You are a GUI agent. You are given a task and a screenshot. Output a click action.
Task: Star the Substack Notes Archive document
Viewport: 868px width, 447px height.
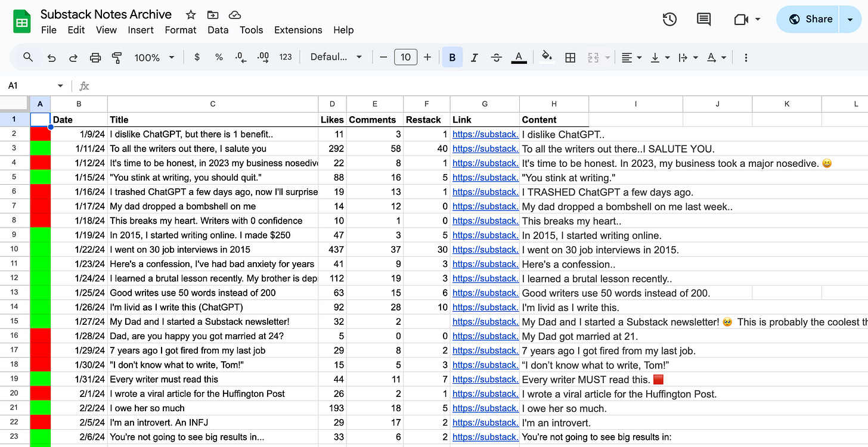coord(191,15)
